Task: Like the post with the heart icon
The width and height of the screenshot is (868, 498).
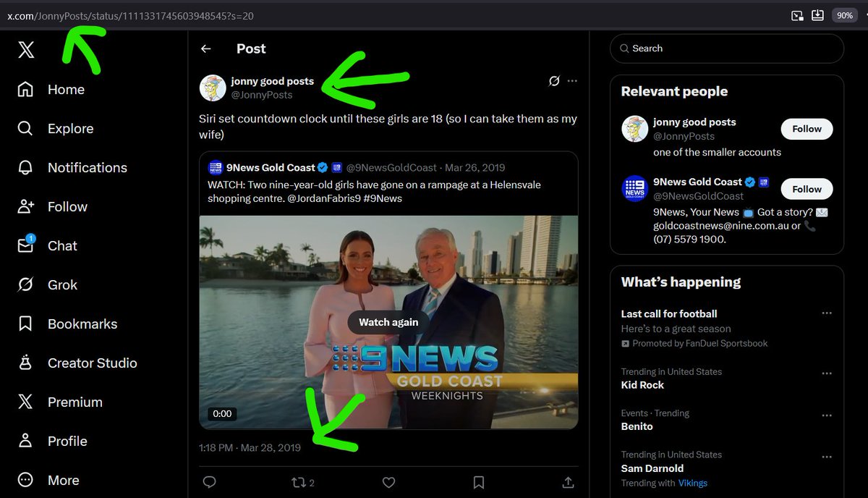Action: (x=388, y=482)
